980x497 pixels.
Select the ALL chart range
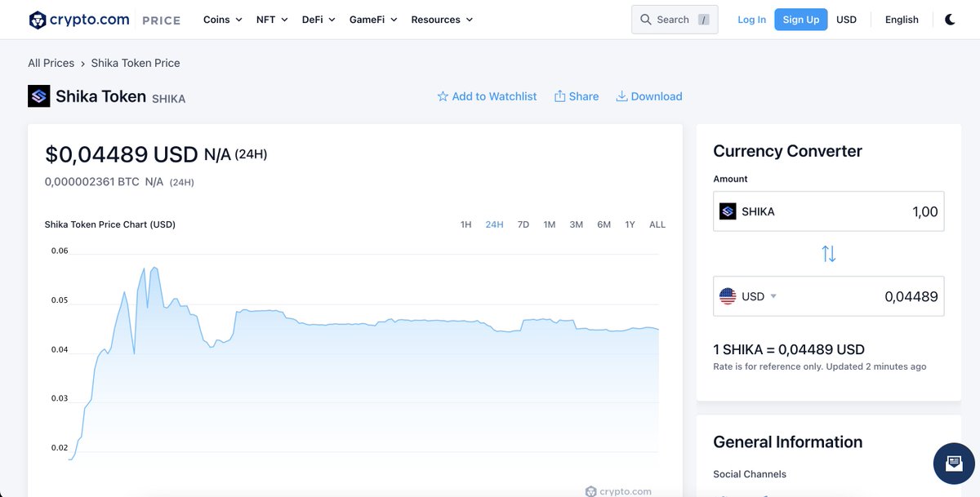pos(657,224)
